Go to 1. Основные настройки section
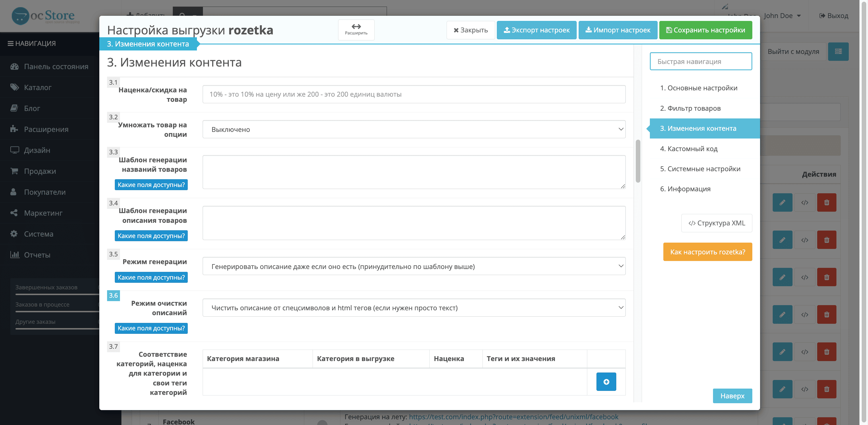 click(x=699, y=88)
